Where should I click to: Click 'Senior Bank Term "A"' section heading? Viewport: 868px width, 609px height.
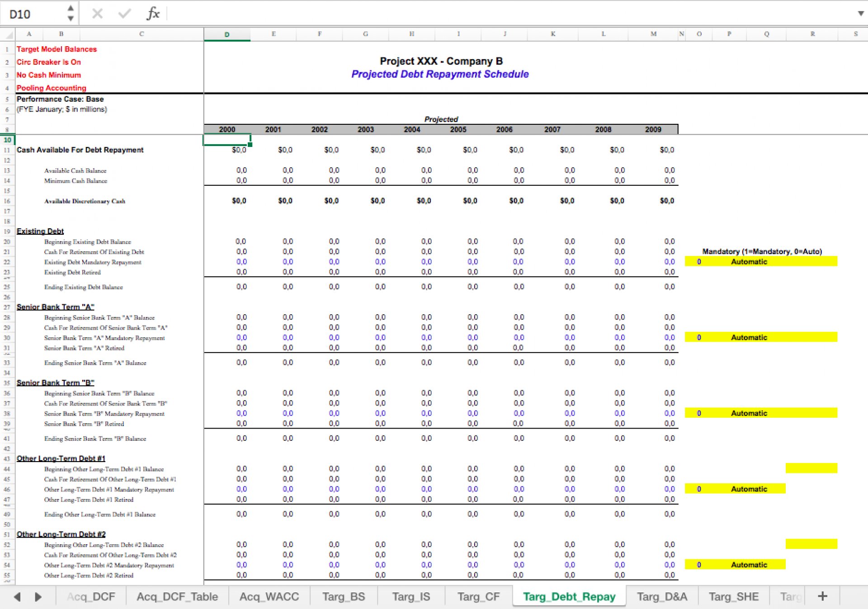tap(55, 307)
